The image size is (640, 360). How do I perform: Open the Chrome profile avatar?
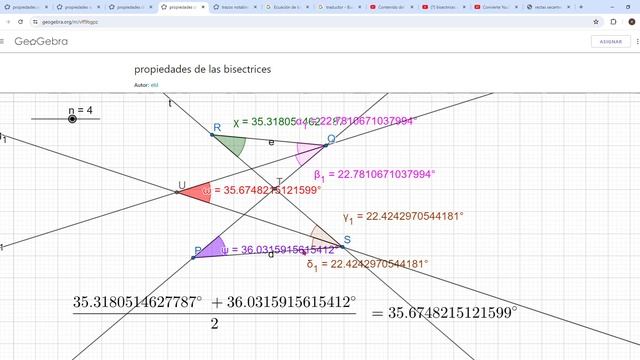631,22
